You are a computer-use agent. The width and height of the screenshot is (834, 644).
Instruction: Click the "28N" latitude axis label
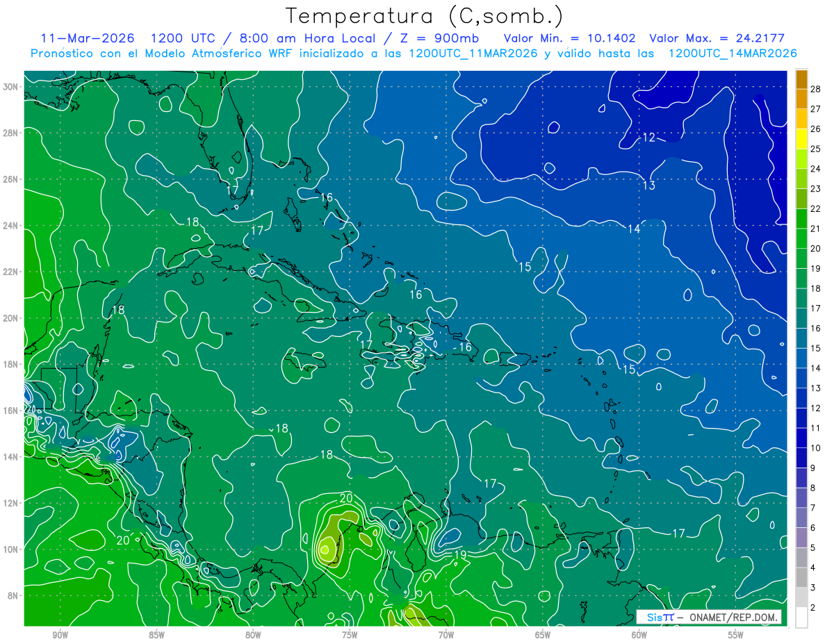pos(12,133)
